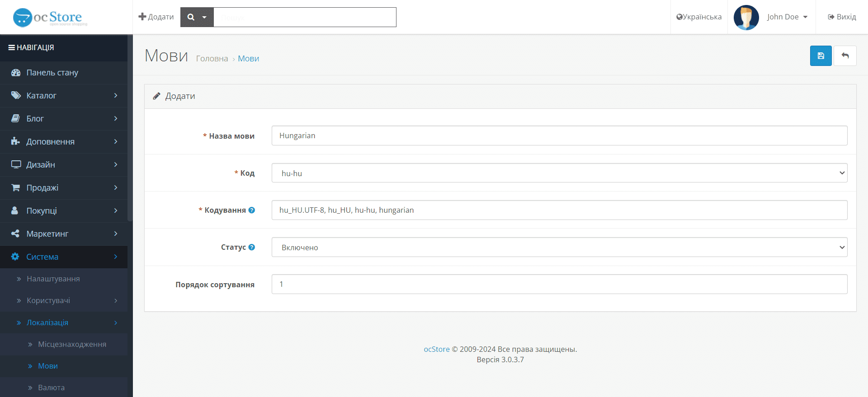Screen dimensions: 868x397
Task: Switch language via Українська
Action: coord(699,17)
